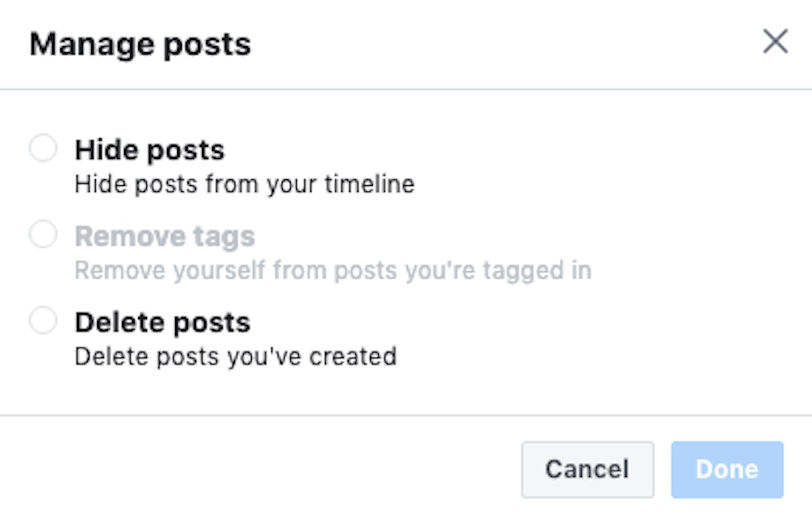Confirm selection with Done

(727, 469)
